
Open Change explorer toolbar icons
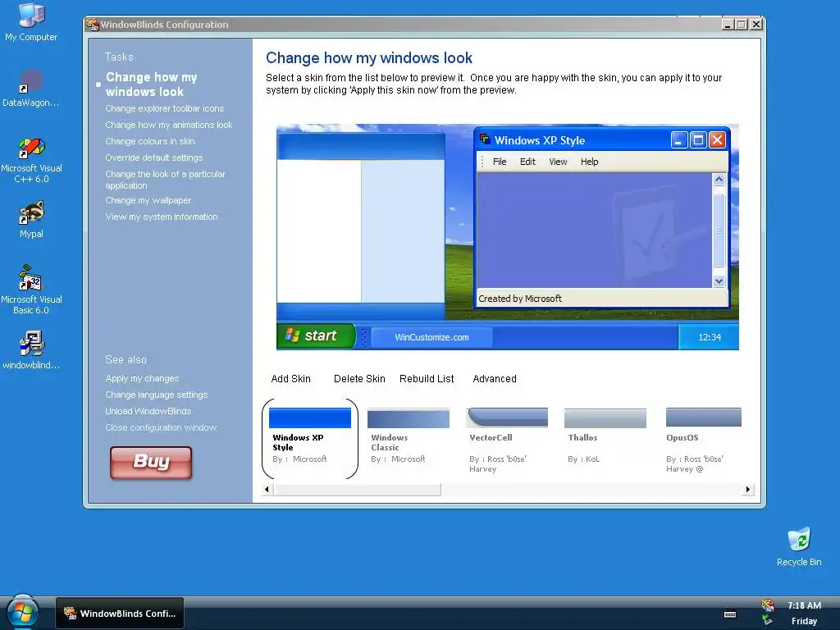(x=164, y=108)
